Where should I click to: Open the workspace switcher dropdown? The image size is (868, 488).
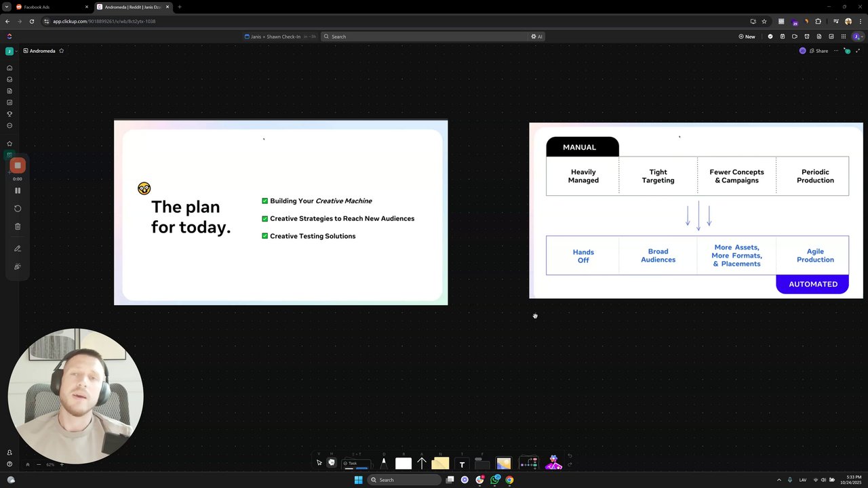click(x=12, y=51)
